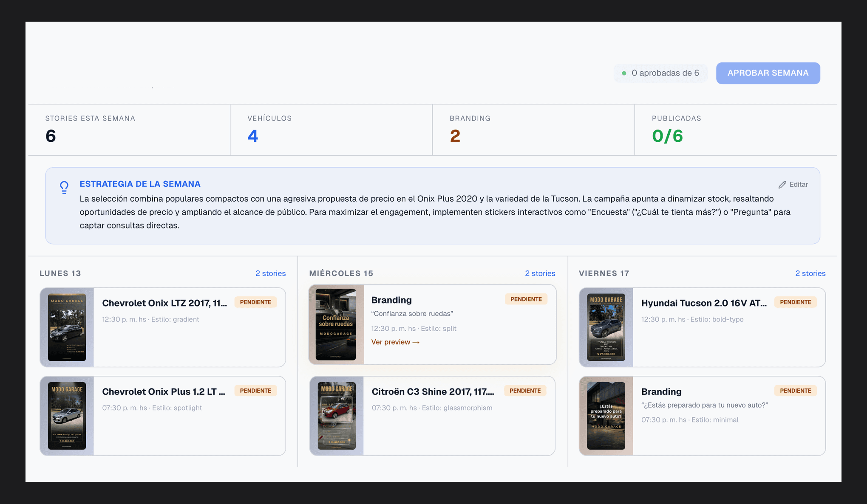Click the Hyundai Tucson 2.0 16V AT card title
The image size is (867, 504).
tap(704, 303)
